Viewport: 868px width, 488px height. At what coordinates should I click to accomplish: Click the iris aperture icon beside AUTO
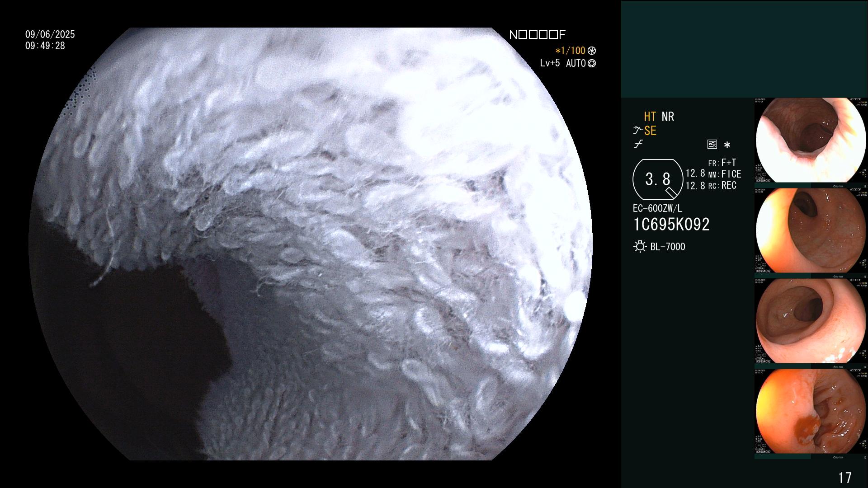point(591,64)
